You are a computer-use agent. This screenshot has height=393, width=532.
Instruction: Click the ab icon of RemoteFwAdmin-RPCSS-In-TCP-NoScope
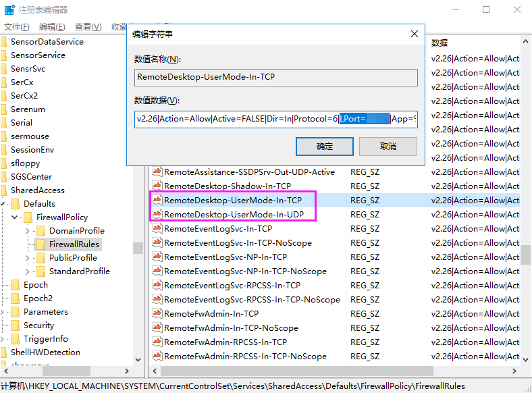[157, 356]
